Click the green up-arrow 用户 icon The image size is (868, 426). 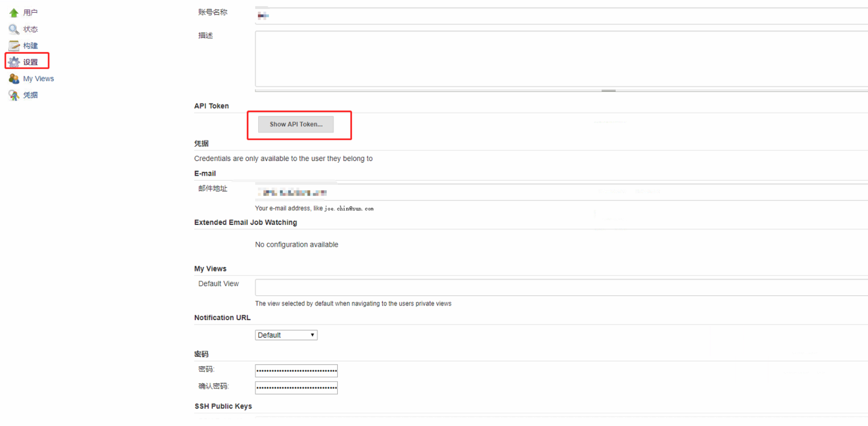click(14, 13)
